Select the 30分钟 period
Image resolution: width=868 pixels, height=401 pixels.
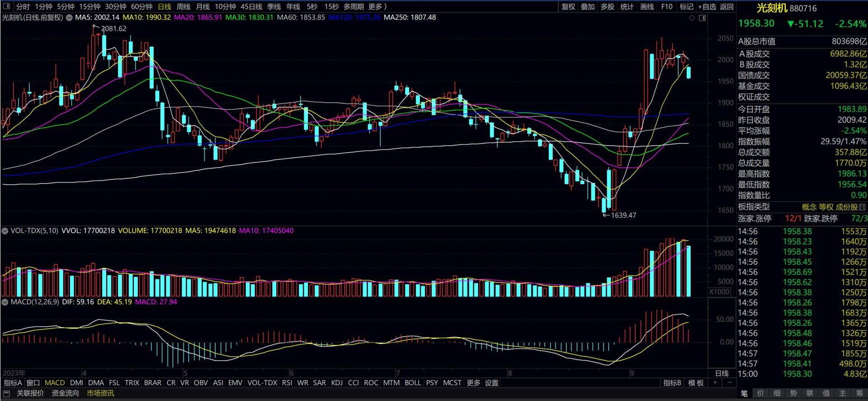tap(116, 7)
